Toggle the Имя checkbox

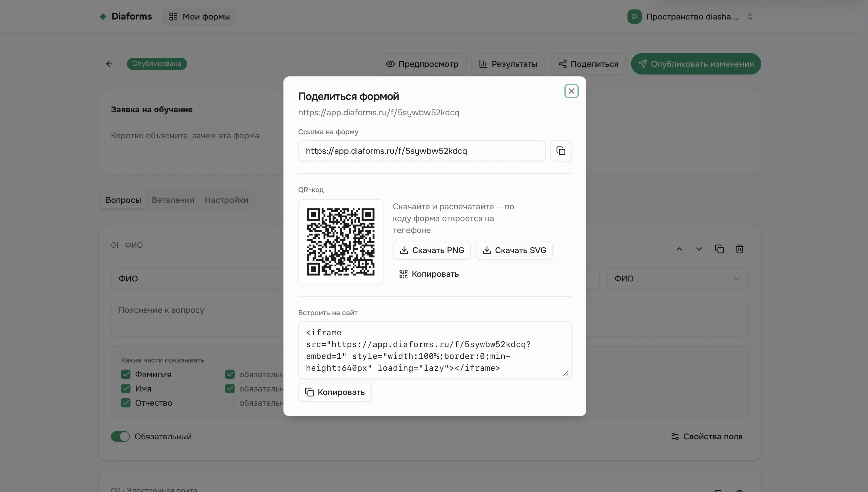pos(126,389)
